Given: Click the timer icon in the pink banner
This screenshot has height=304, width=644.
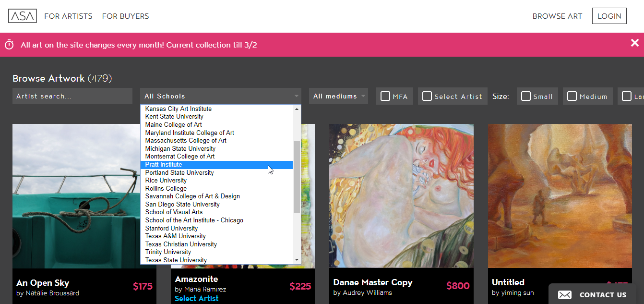Looking at the screenshot, I should (x=9, y=45).
